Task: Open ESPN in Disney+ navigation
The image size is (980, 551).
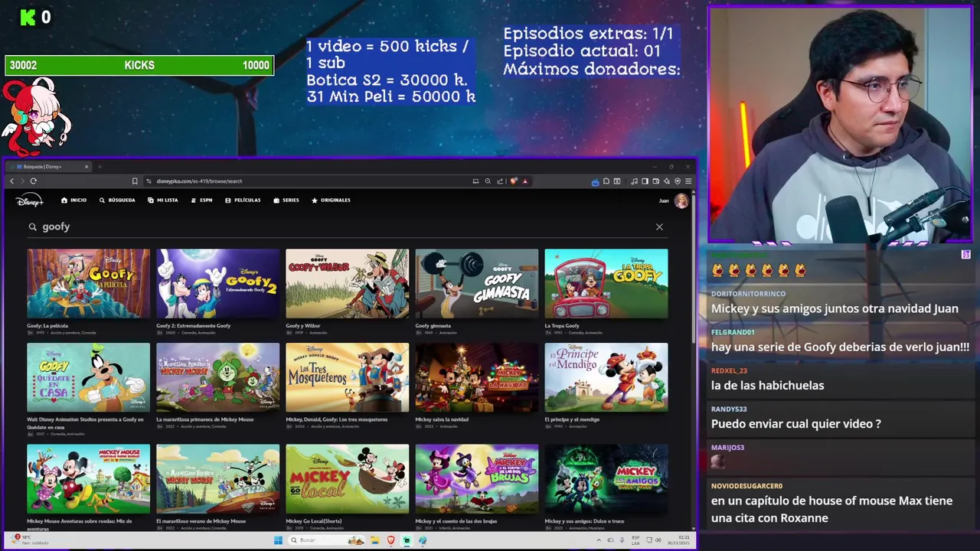Action: click(x=201, y=201)
